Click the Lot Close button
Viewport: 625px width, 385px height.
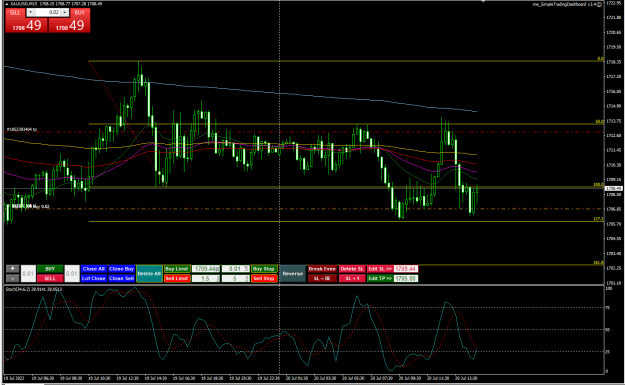point(94,278)
